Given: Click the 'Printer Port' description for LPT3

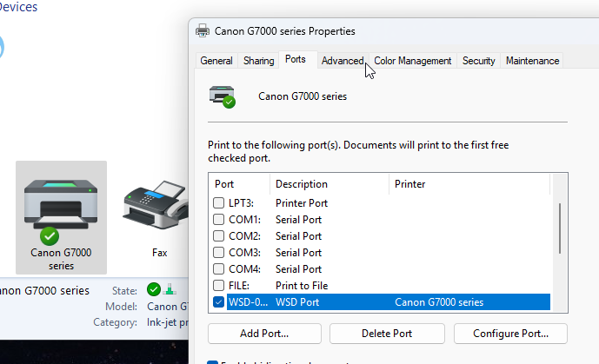Looking at the screenshot, I should point(302,203).
